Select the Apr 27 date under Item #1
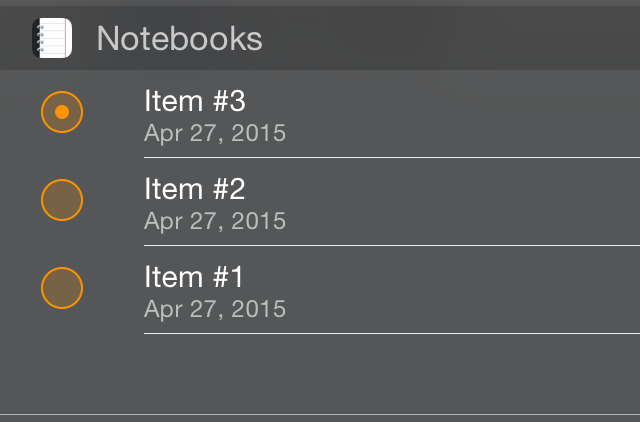The width and height of the screenshot is (640, 422). [x=215, y=310]
